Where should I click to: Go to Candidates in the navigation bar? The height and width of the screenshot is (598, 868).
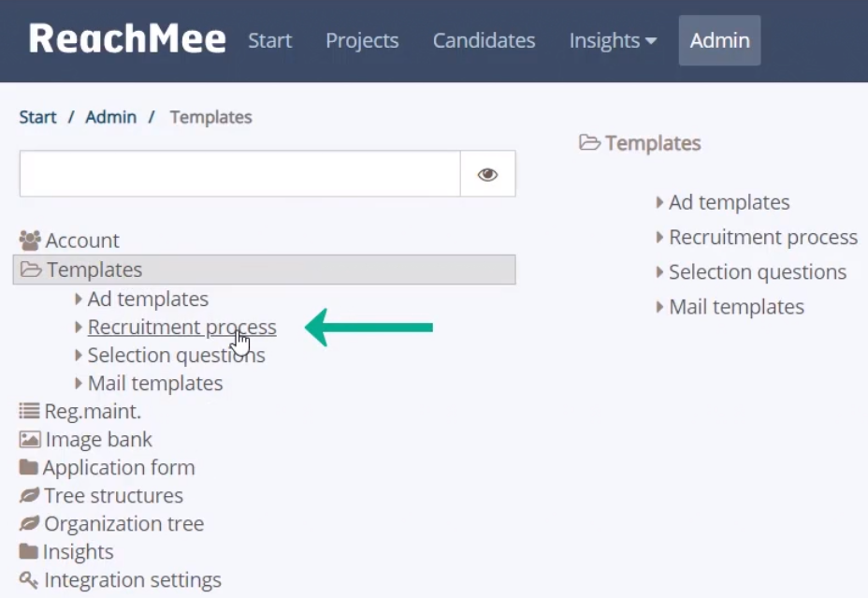[x=484, y=40]
